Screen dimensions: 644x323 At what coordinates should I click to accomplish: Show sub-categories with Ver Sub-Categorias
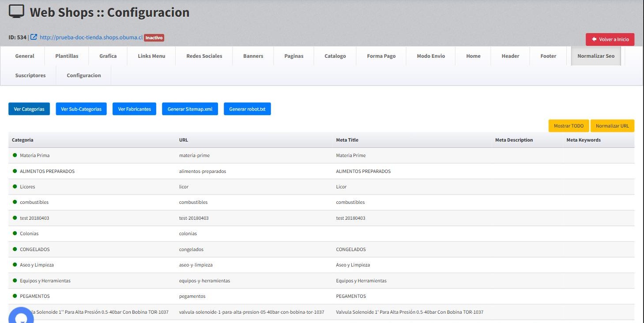coord(81,109)
